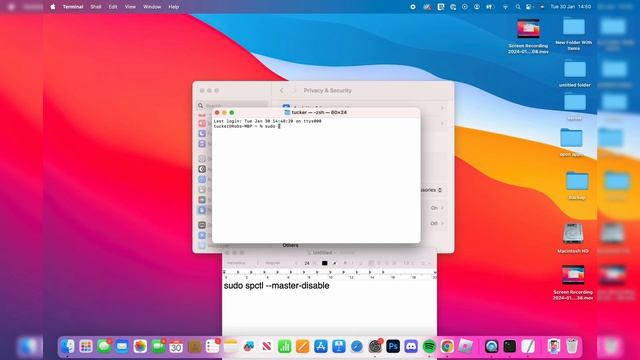
Task: Open TextEdit icon in the Dock
Action: pos(528,347)
